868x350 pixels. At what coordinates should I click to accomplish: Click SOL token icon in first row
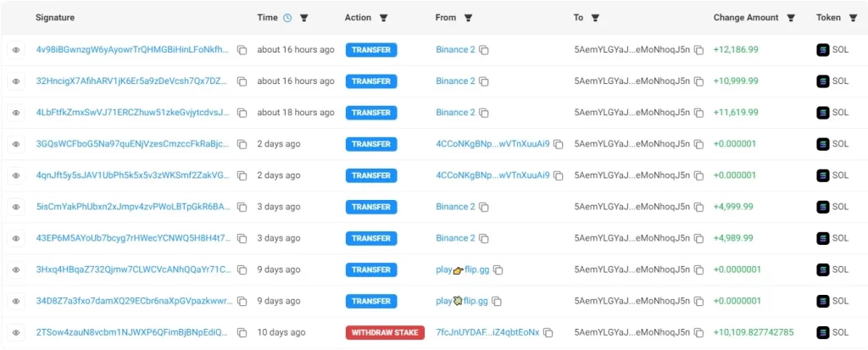coord(821,50)
